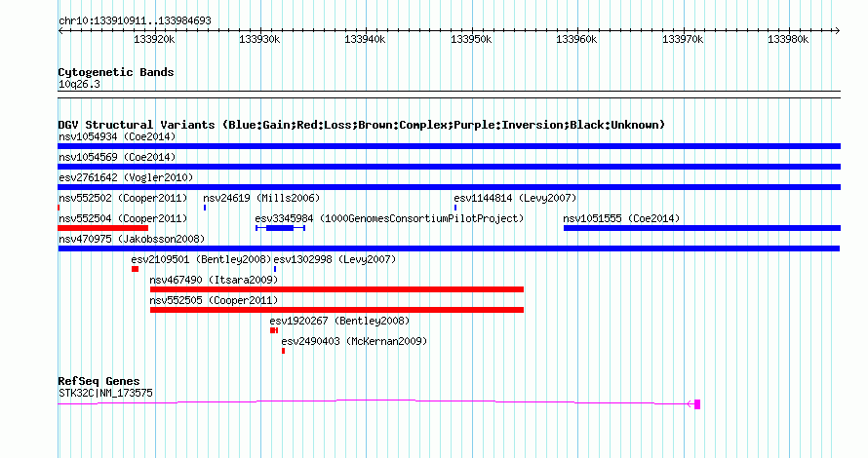This screenshot has height=458, width=868.
Task: Select the nsv467490 (Itsara2009) red loss bar
Action: point(336,289)
